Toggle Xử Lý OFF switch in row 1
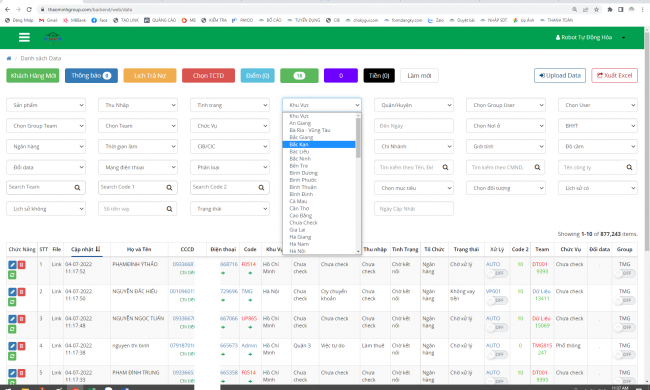Viewport: 650px width, 390px height. point(497,274)
